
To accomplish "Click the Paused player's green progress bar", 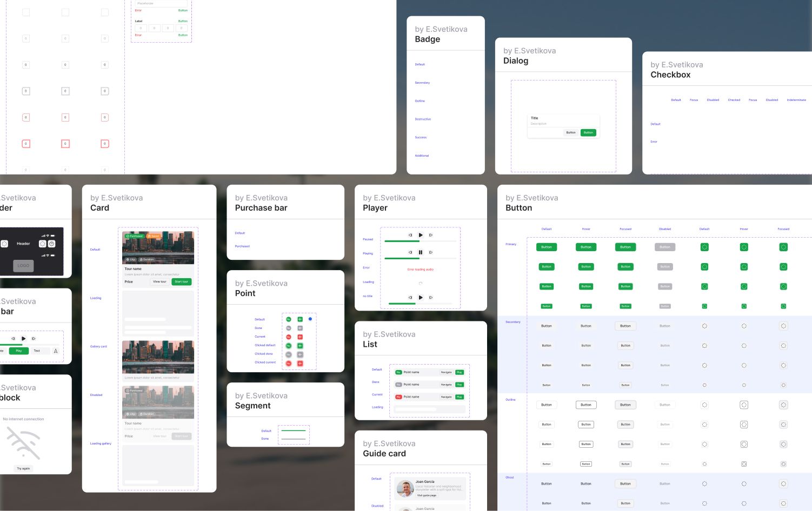I will click(402, 241).
